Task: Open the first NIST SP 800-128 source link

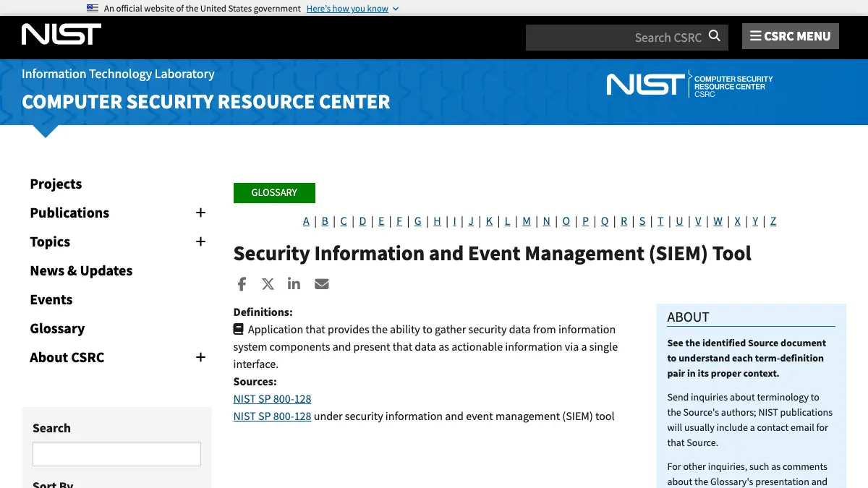Action: pos(272,398)
